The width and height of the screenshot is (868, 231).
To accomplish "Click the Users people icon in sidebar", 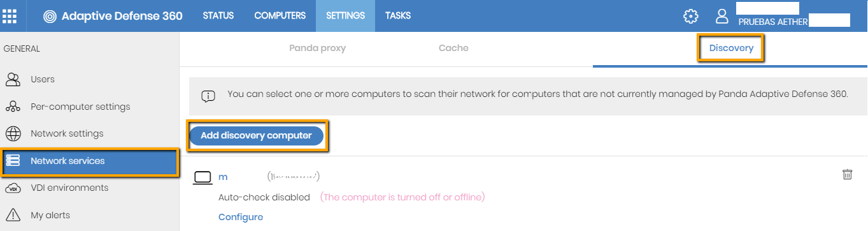I will click(13, 80).
